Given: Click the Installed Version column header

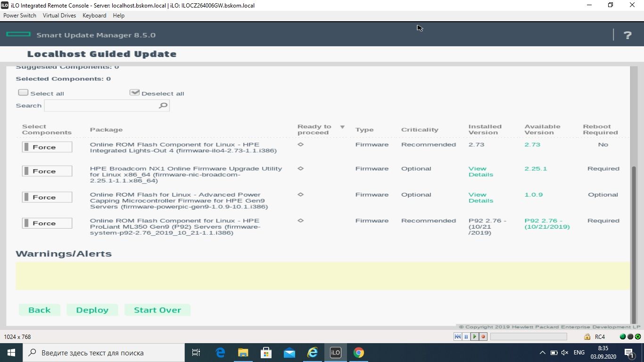Looking at the screenshot, I should [485, 130].
